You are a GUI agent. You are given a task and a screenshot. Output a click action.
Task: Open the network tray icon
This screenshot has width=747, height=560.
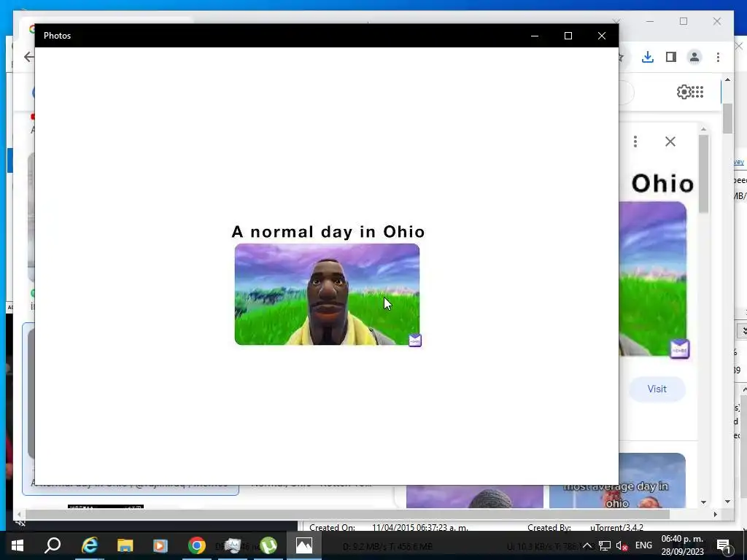coord(605,545)
